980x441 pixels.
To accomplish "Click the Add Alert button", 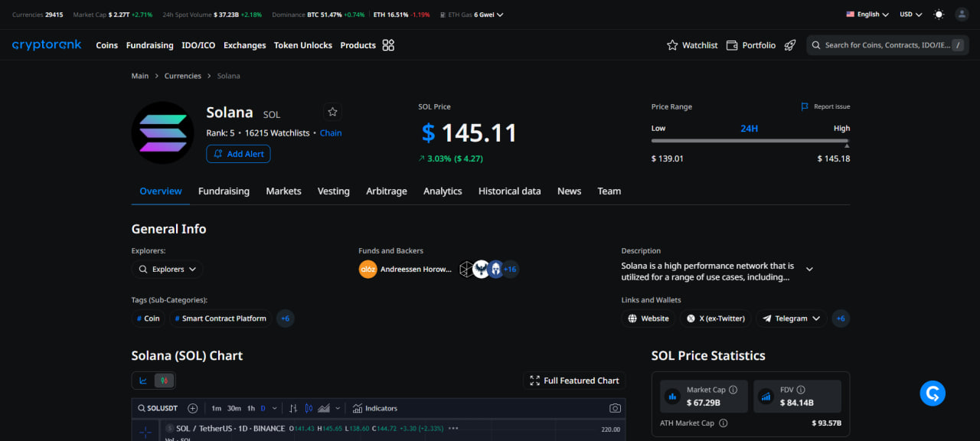I will [x=238, y=154].
